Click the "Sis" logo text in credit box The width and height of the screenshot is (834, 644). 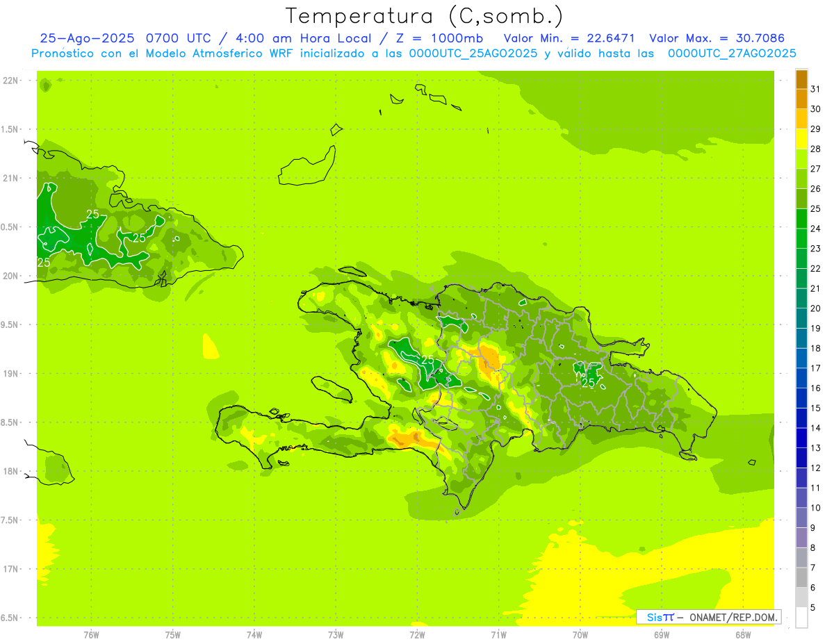654,617
